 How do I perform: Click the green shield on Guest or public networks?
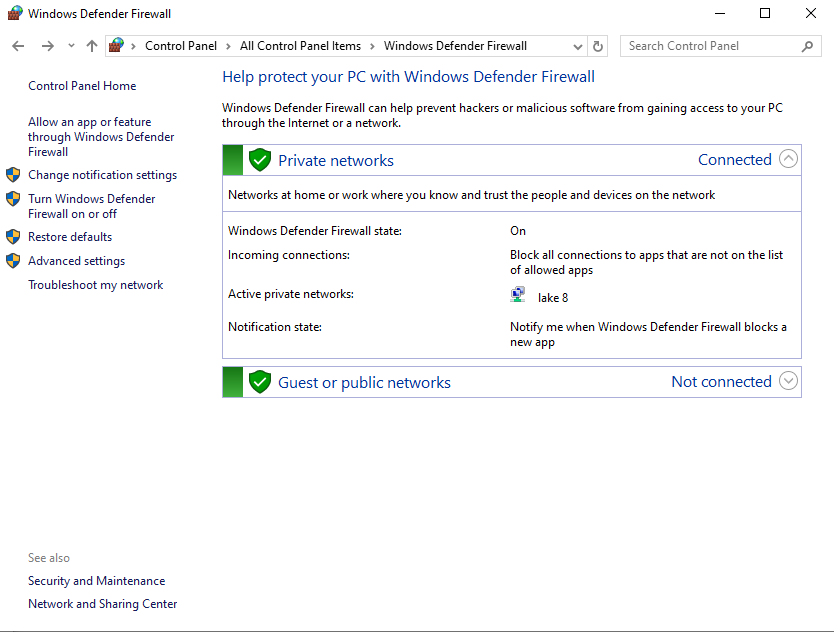click(x=260, y=381)
